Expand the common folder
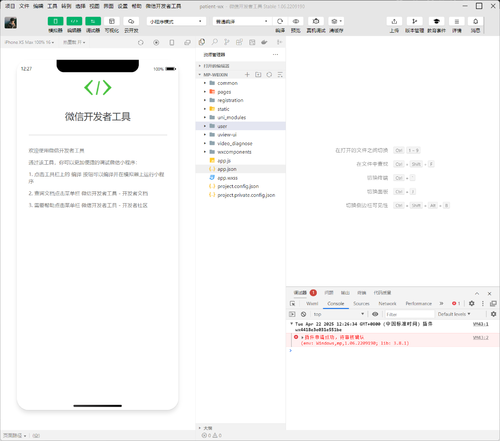Image resolution: width=500 pixels, height=441 pixels. tap(241, 83)
